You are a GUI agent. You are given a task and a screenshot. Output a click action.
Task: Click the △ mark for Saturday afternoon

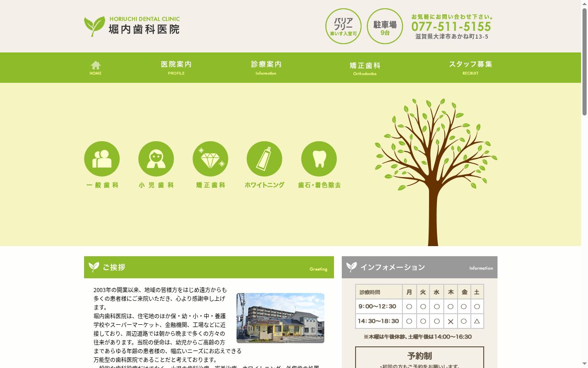tap(477, 321)
